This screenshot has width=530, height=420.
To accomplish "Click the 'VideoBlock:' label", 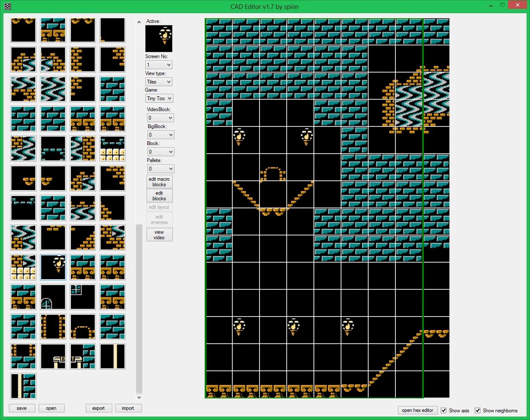I will pyautogui.click(x=159, y=109).
